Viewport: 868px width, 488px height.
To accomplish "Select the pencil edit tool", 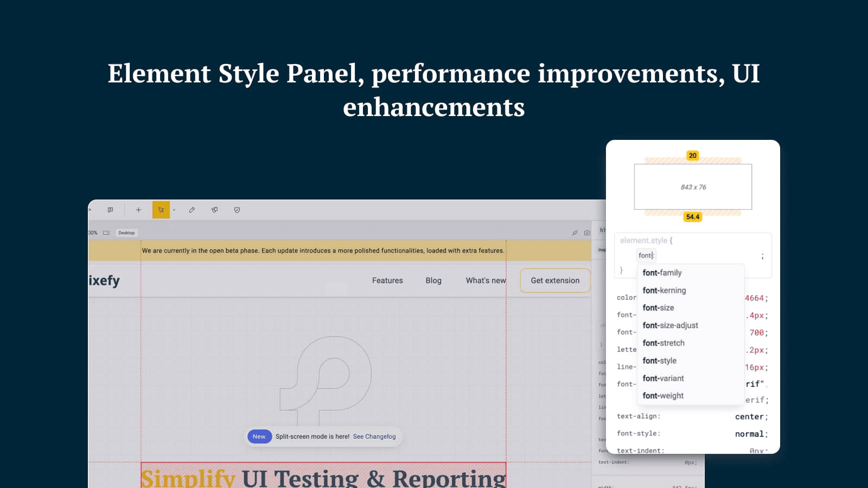I will click(x=192, y=210).
